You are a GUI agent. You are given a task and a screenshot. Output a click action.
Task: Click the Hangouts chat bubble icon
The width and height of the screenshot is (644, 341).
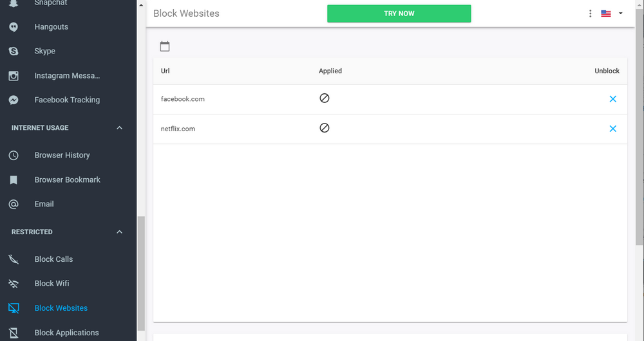pos(14,27)
